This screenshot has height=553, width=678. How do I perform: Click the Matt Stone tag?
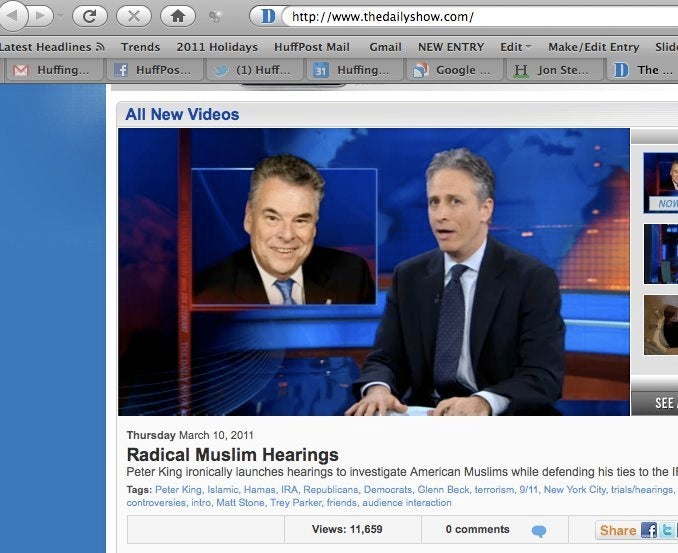tap(240, 503)
